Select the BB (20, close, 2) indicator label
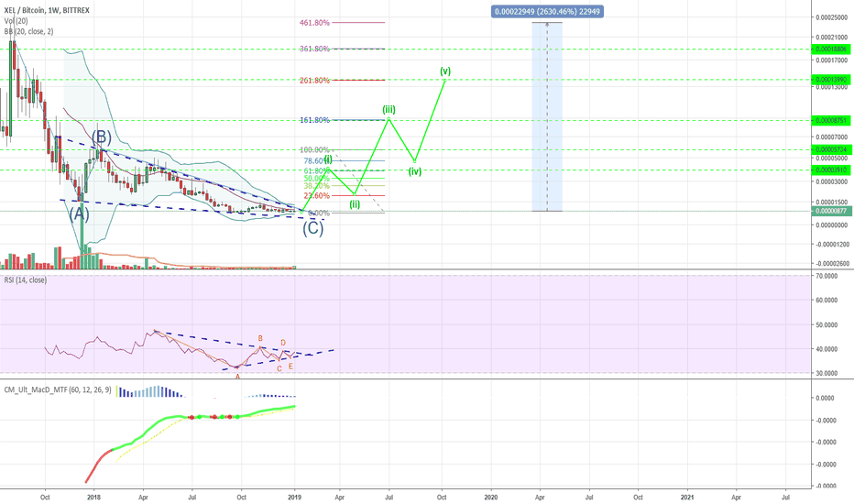The height and width of the screenshot is (504, 854). click(x=29, y=31)
